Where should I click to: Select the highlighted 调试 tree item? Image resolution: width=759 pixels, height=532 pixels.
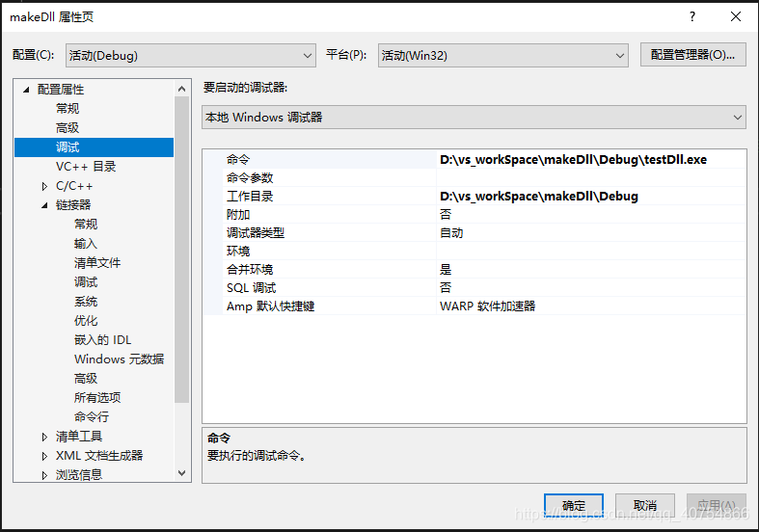[94, 147]
